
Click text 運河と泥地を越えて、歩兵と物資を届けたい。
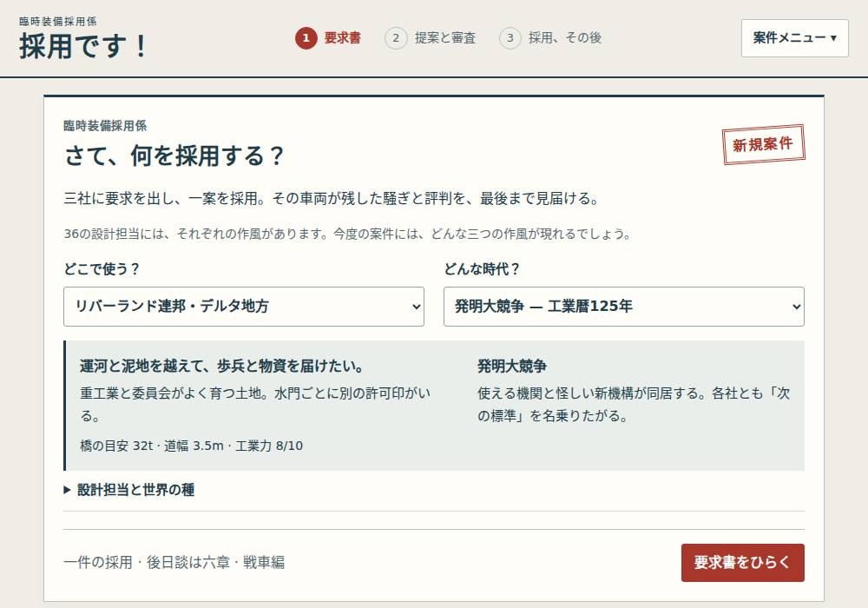222,366
